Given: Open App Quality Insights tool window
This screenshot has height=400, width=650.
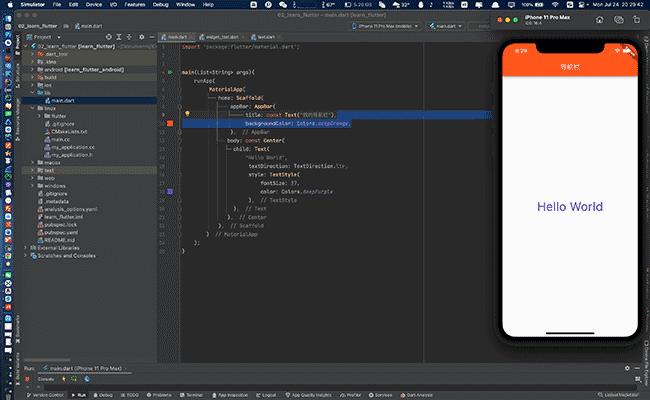Looking at the screenshot, I should tap(308, 395).
